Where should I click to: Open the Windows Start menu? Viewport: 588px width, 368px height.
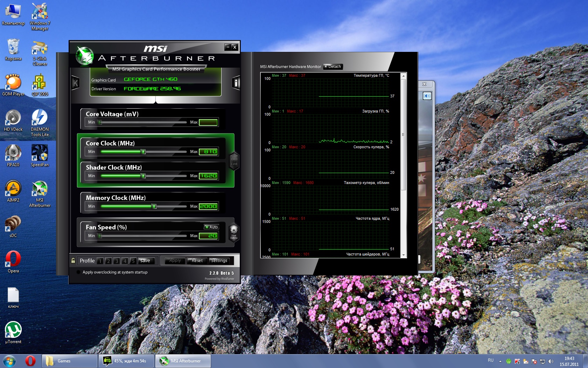coord(9,361)
